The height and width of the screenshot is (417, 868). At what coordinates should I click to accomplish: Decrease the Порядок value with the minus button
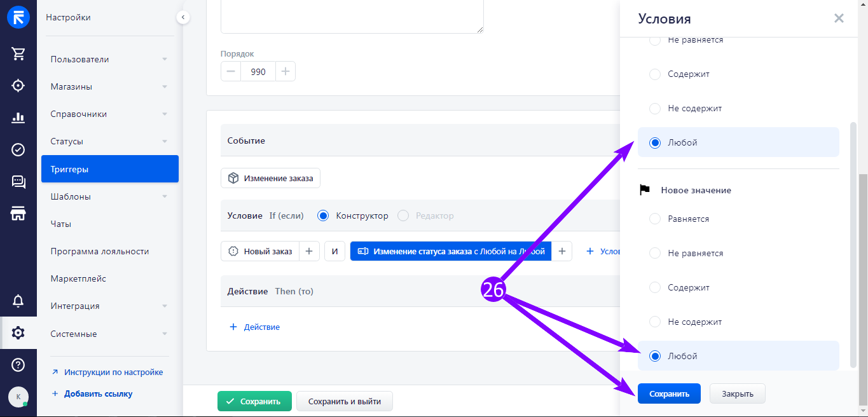pos(231,72)
